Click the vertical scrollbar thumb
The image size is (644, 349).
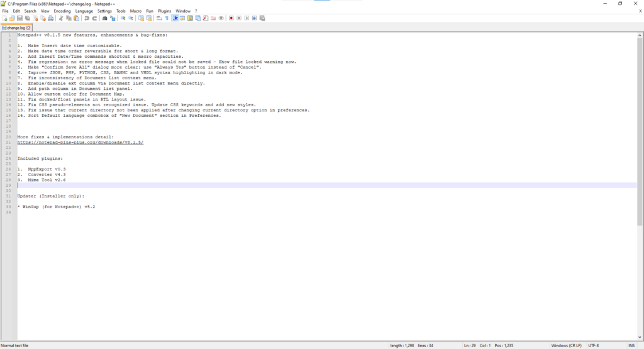640,131
